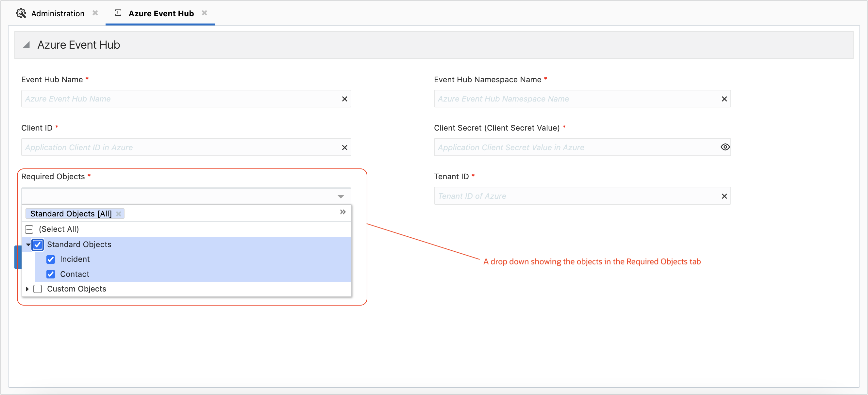Viewport: 868px width, 395px height.
Task: Toggle the (Select All) checkbox
Action: [x=29, y=229]
